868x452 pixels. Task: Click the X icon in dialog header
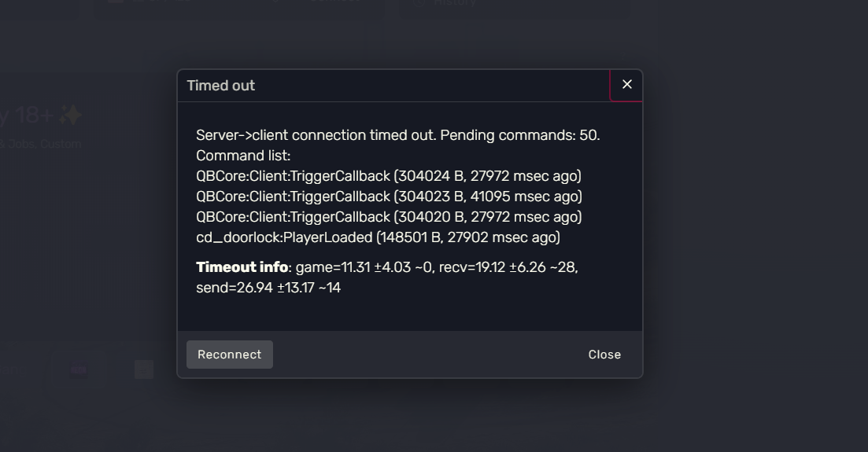(x=626, y=85)
